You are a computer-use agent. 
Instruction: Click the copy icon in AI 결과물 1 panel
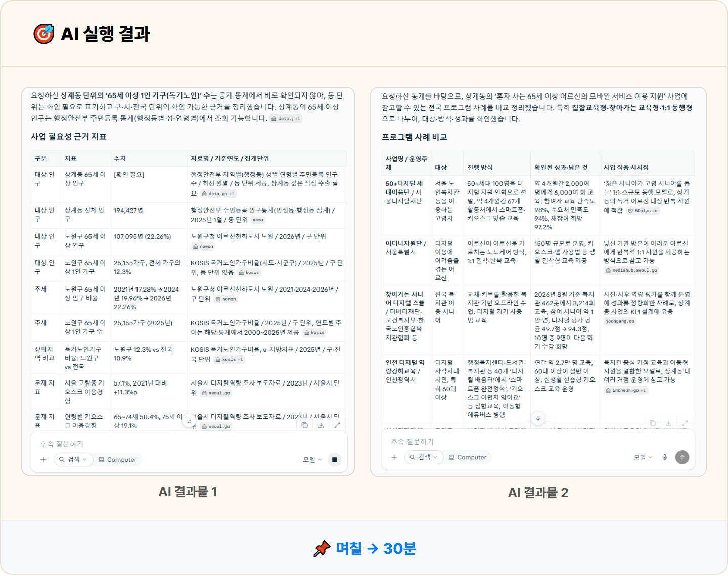click(304, 425)
